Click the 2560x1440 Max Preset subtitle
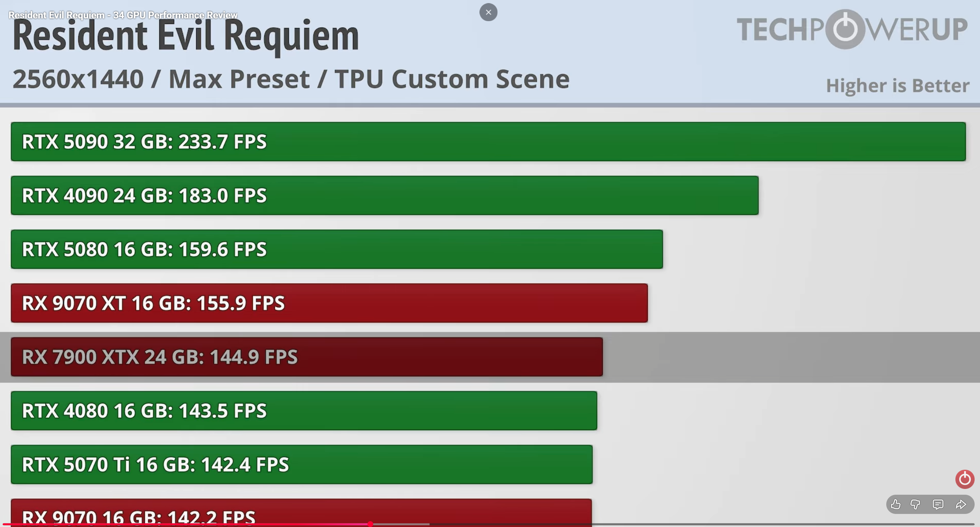 point(291,79)
